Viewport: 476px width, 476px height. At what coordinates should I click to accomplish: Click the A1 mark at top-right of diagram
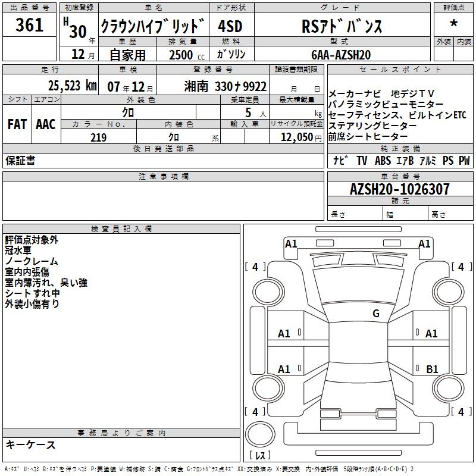[x=424, y=244]
